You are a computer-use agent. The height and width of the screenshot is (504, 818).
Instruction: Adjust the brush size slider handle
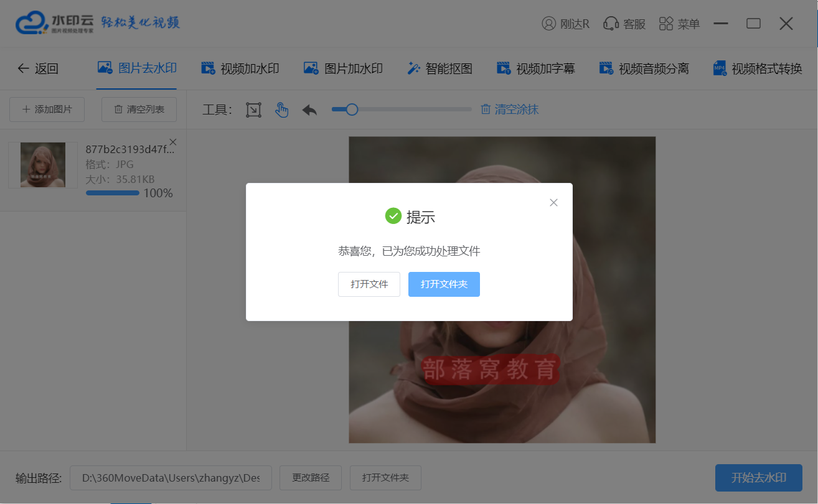point(352,110)
